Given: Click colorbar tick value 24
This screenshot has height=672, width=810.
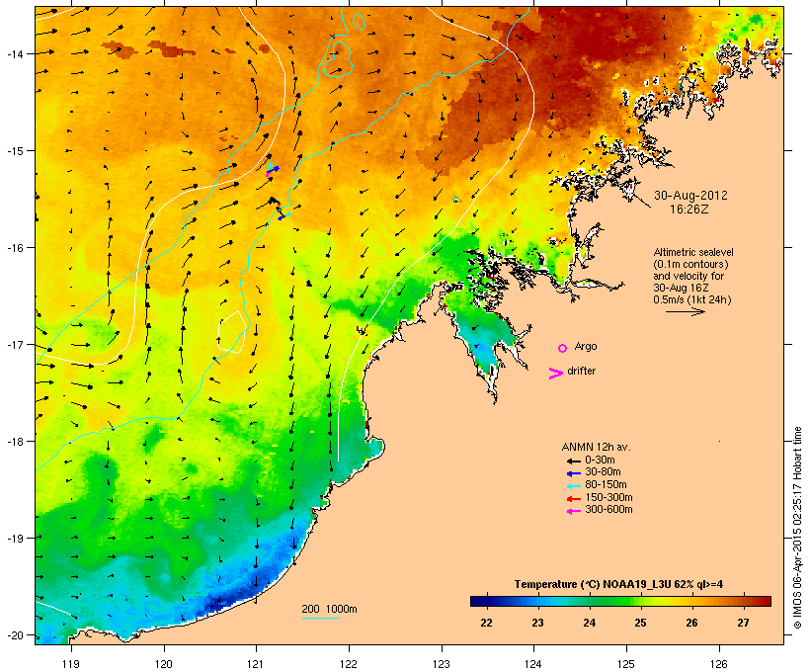Looking at the screenshot, I should click(589, 623).
